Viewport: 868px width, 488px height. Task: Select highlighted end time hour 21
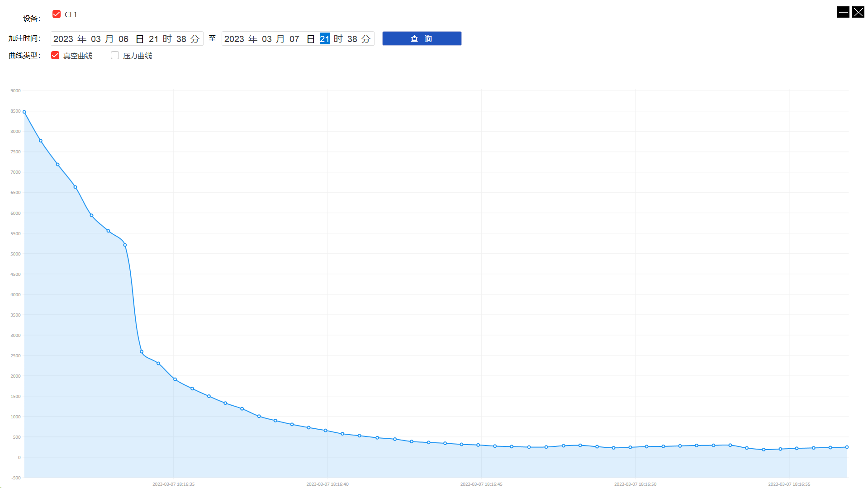coord(325,39)
